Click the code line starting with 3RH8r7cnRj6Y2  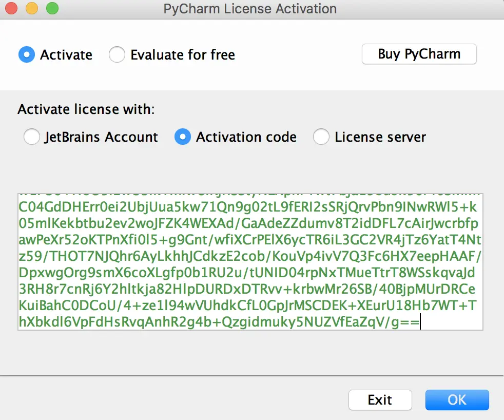(x=247, y=289)
